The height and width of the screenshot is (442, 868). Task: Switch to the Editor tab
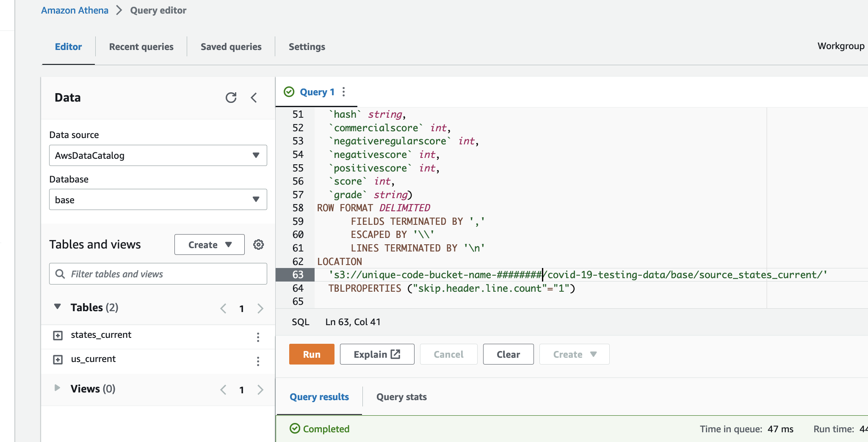pyautogui.click(x=69, y=47)
